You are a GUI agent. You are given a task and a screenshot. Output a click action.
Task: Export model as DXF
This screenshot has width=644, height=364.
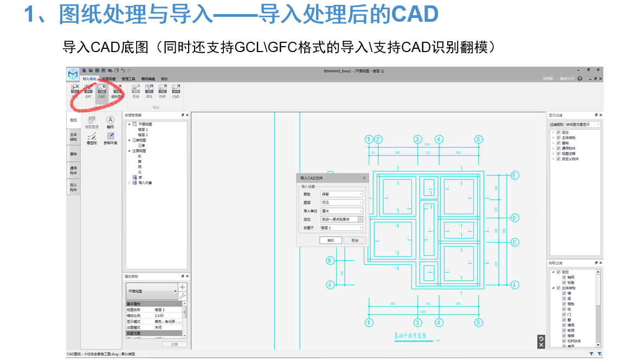point(163,92)
